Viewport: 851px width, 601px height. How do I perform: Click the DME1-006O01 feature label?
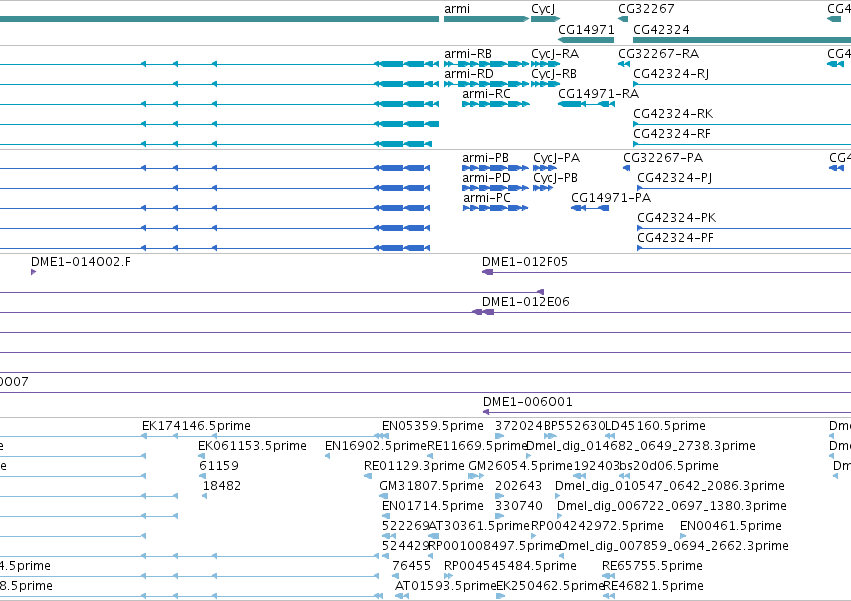528,402
